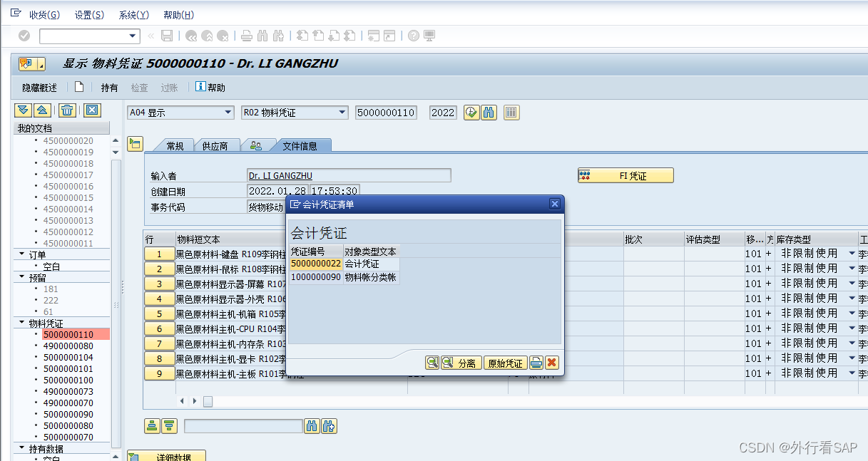
Task: Select item row button 3
Action: click(160, 284)
